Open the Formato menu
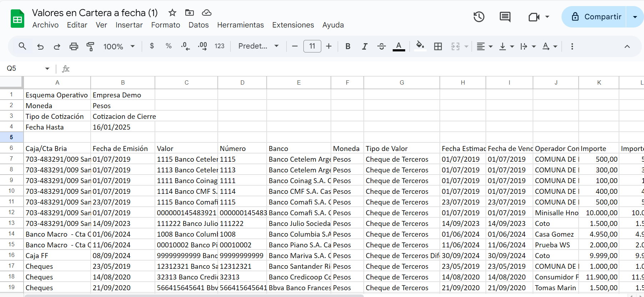 [166, 25]
